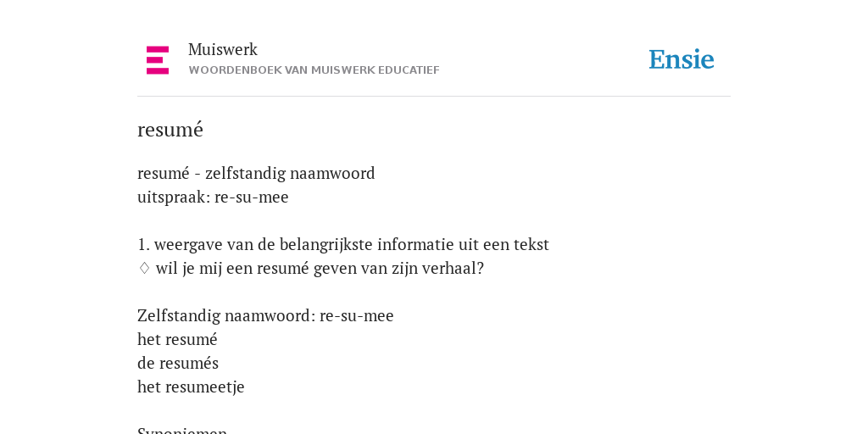This screenshot has width=868, height=434.
Task: Open the Muiswerk title link
Action: 223,50
